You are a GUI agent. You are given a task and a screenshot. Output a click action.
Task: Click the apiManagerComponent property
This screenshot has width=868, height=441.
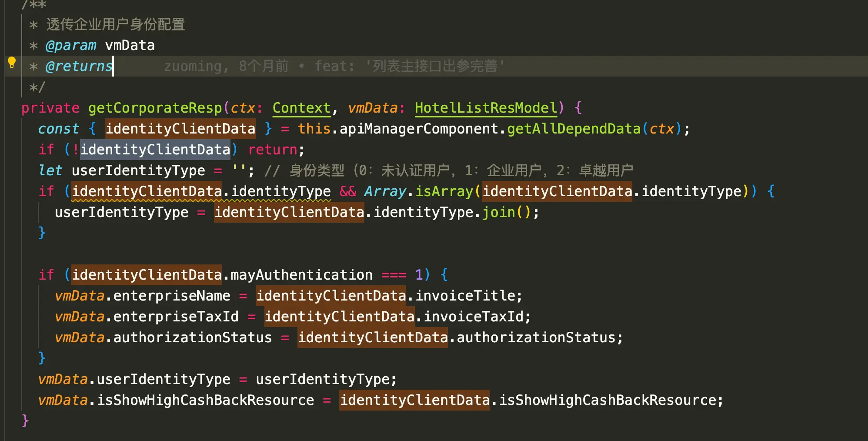(x=418, y=129)
